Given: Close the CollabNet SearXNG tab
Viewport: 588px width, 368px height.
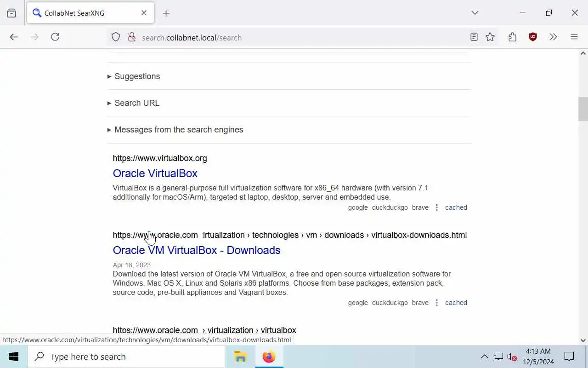Looking at the screenshot, I should point(144,13).
